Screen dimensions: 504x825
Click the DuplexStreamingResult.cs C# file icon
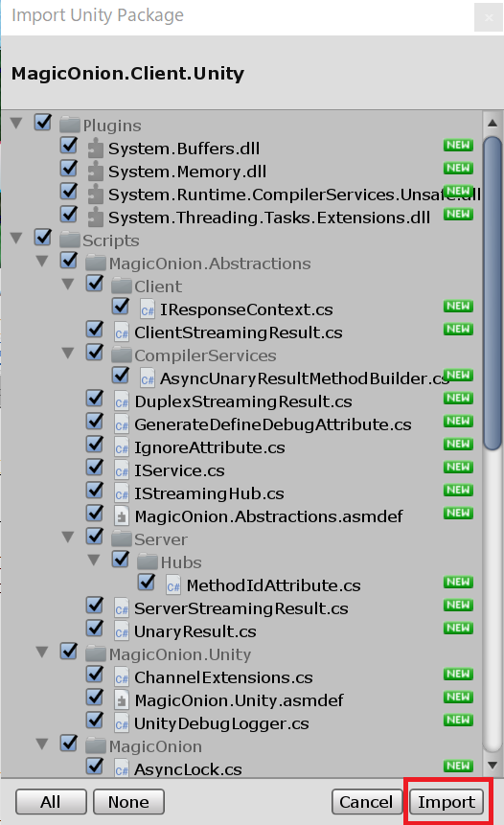tap(122, 401)
